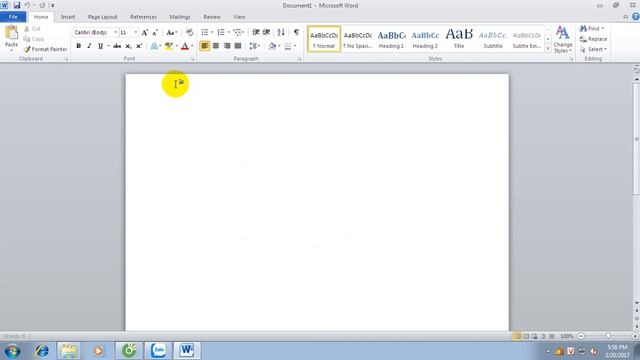Open Windows Explorer folder on the taskbar
640x360 pixels.
(x=69, y=351)
